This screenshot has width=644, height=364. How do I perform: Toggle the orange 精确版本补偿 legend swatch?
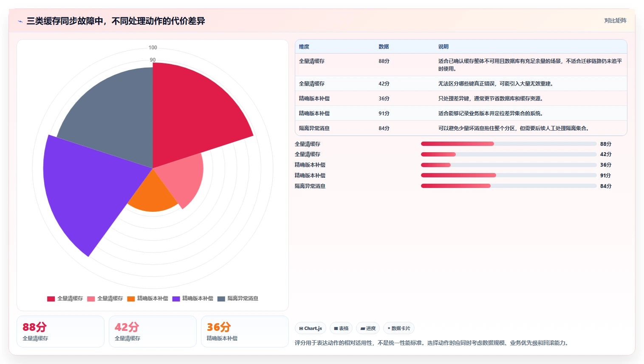pos(131,299)
